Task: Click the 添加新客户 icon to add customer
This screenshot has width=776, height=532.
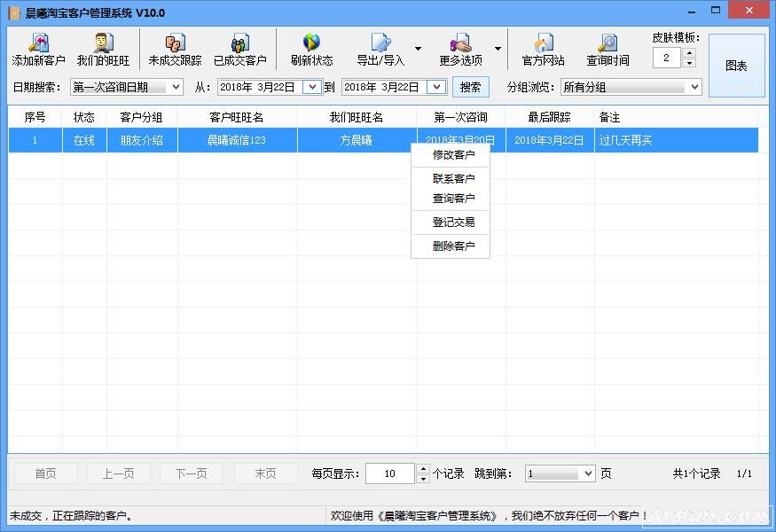Action: pos(37,49)
